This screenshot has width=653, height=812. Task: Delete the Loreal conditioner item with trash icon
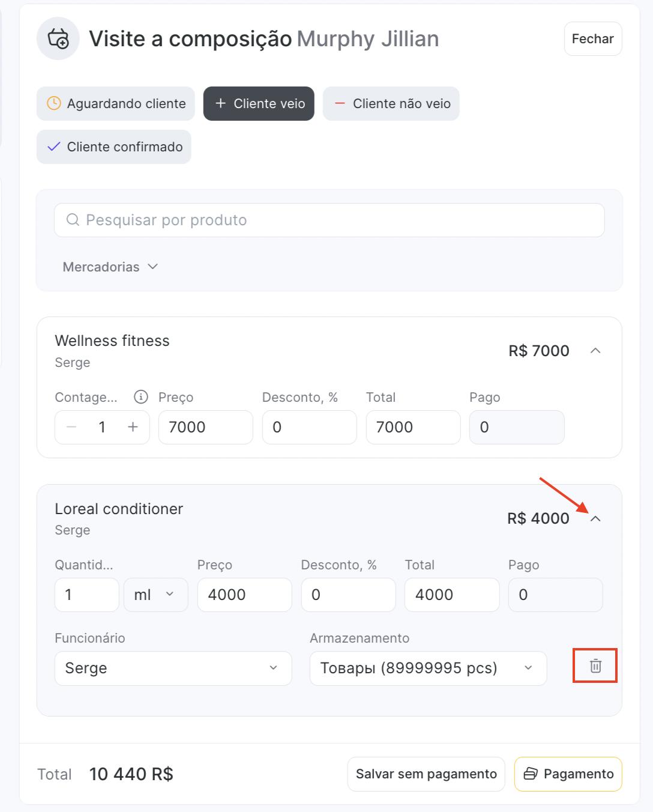pos(595,665)
